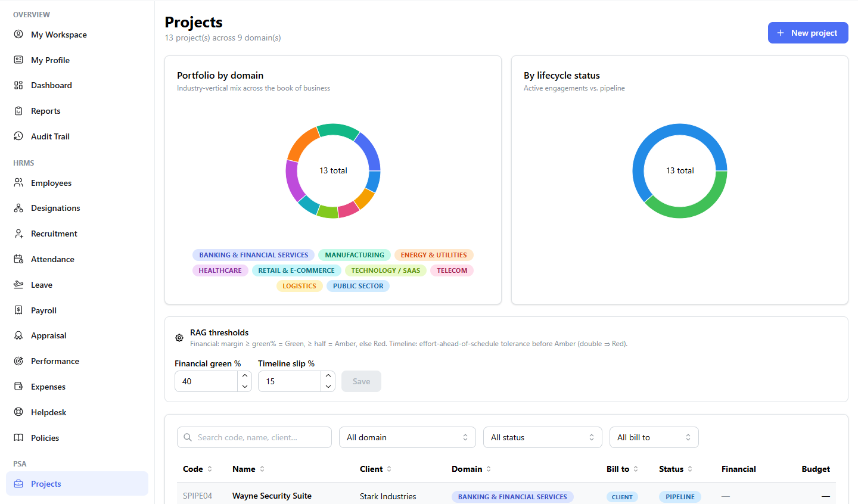Click the Policies book icon
This screenshot has height=504, width=858.
pos(18,437)
